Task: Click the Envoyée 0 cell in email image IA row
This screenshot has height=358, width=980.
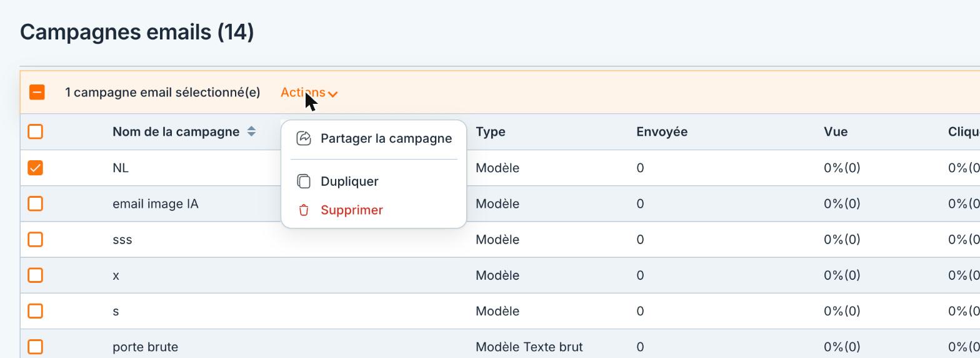Action: [640, 203]
